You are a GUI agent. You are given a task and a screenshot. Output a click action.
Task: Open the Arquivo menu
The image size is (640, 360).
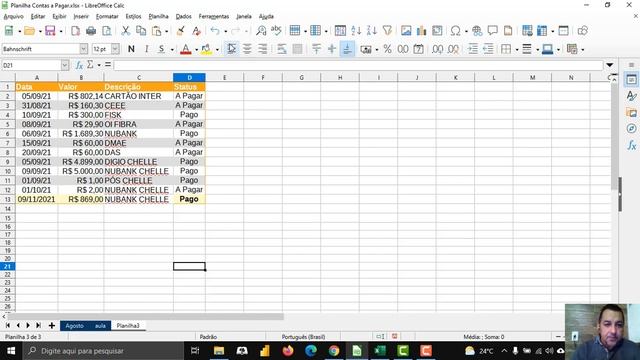tap(13, 16)
